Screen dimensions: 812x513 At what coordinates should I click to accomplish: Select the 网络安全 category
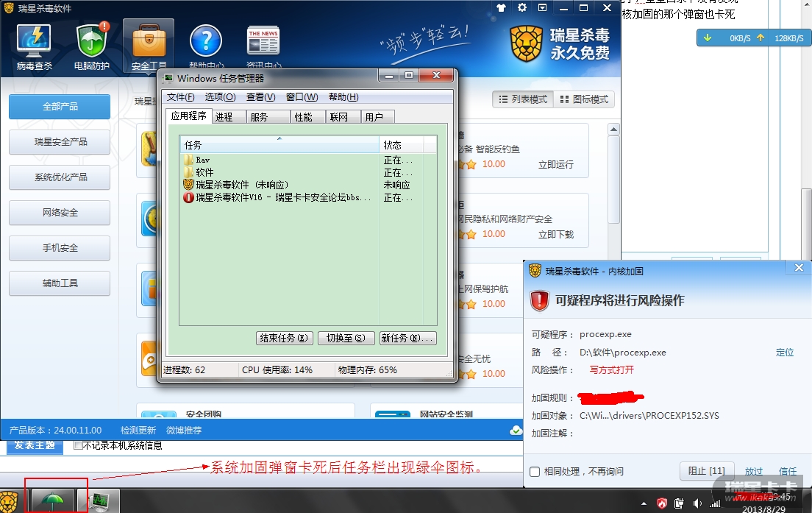point(60,213)
